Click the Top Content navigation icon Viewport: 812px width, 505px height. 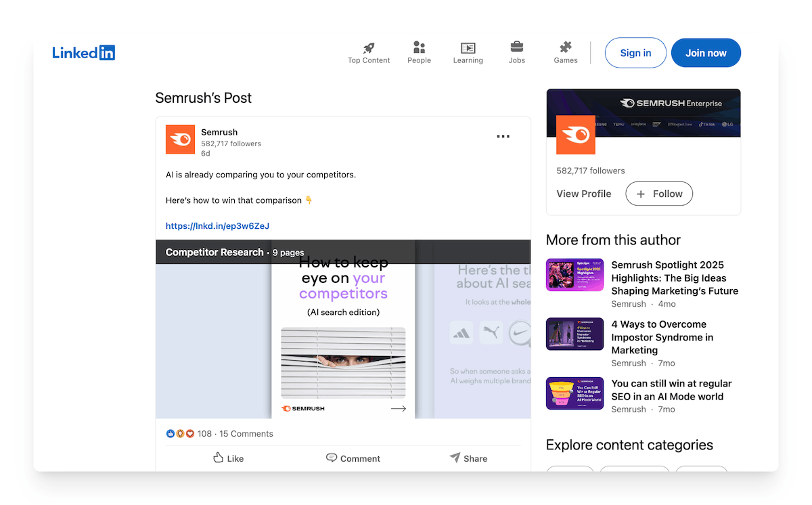click(x=369, y=47)
